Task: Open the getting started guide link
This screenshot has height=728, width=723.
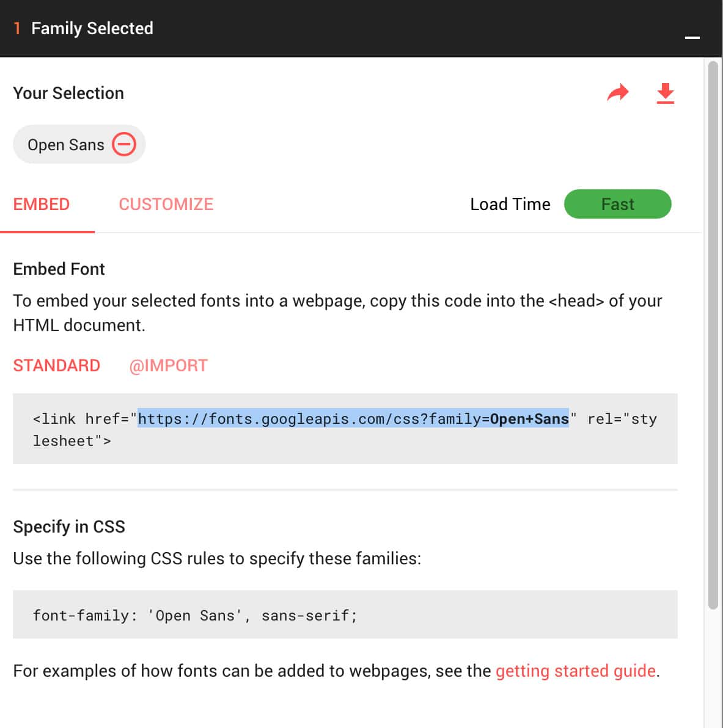Action: pos(575,671)
